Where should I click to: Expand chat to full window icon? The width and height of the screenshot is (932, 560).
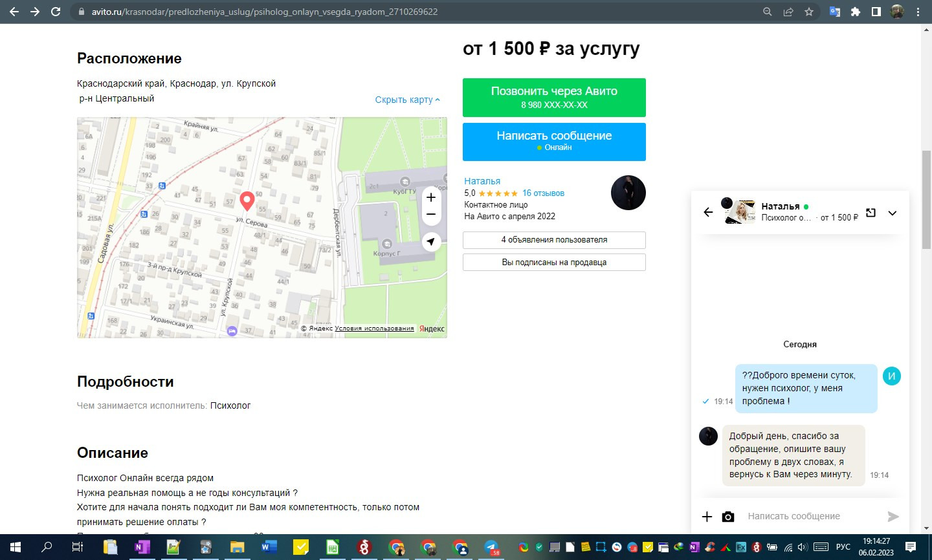tap(871, 213)
